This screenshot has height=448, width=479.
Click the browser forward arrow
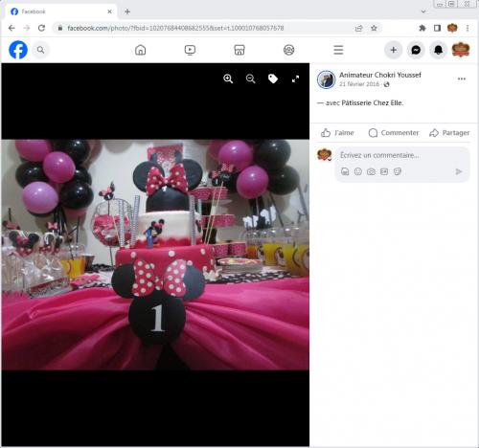tap(27, 28)
